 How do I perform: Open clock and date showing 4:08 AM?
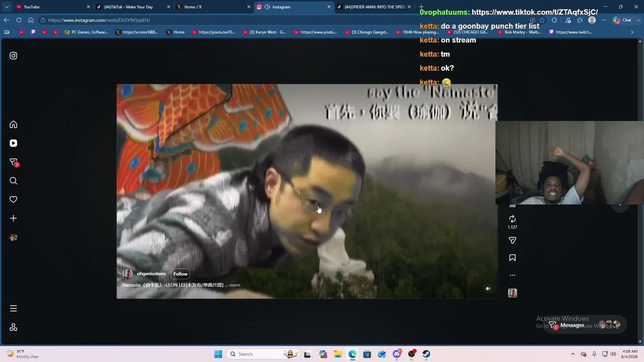(x=630, y=354)
